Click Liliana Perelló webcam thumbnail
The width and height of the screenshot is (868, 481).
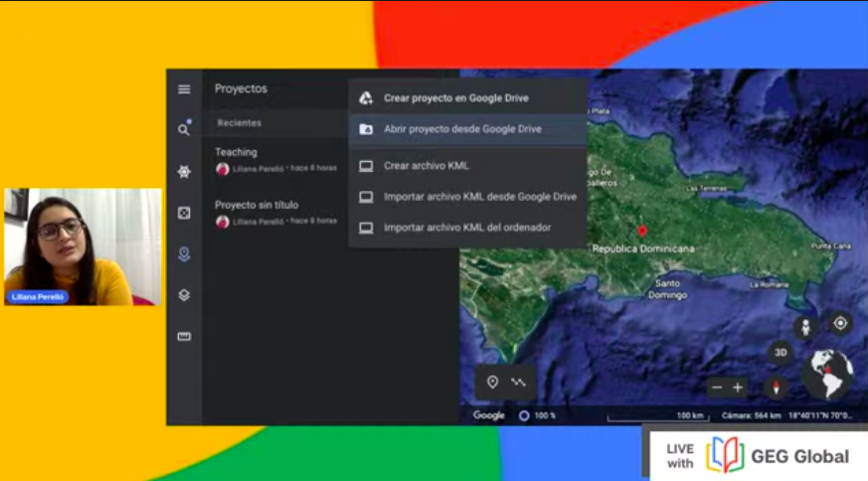click(83, 246)
